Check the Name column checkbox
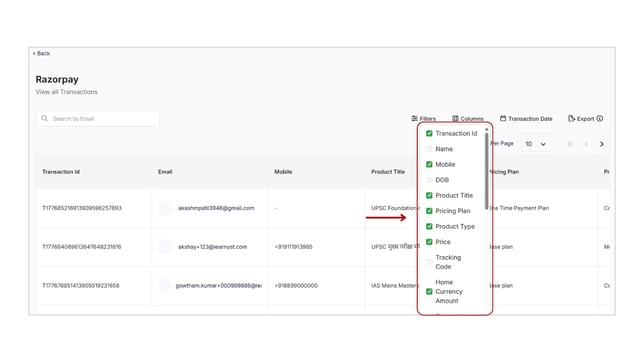Viewport: 644px width, 362px height. click(429, 149)
